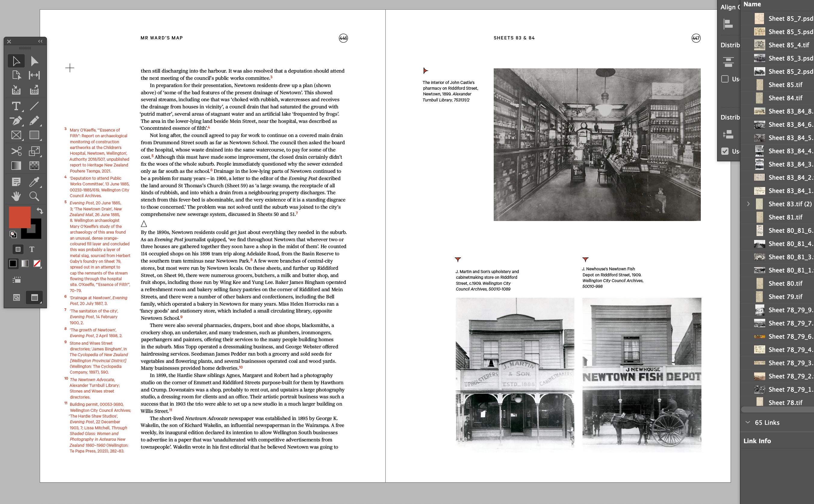This screenshot has width=814, height=504.
Task: Switch to Normal screen mode
Action: click(x=16, y=297)
